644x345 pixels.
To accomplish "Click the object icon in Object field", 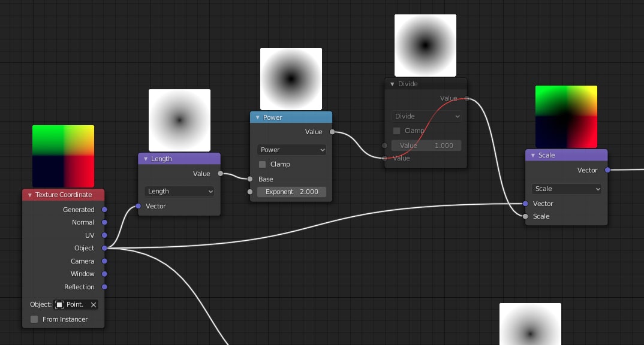I will coord(59,304).
